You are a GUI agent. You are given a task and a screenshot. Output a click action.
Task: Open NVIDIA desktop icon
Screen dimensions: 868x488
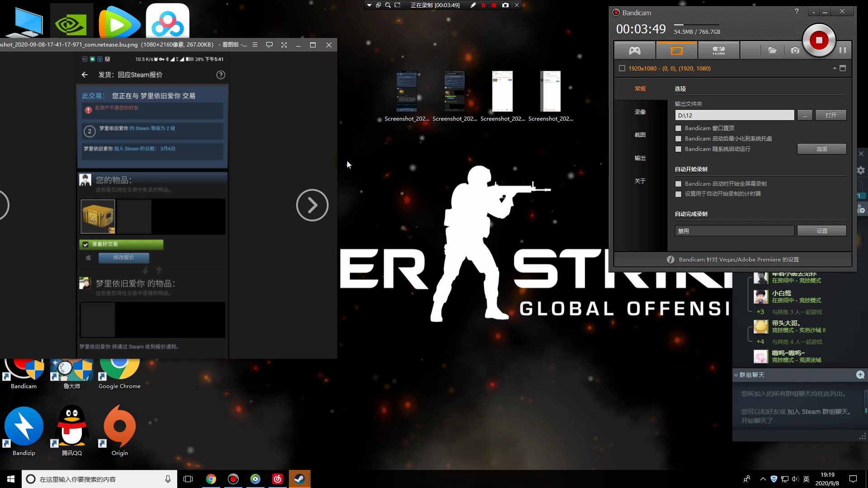point(71,21)
